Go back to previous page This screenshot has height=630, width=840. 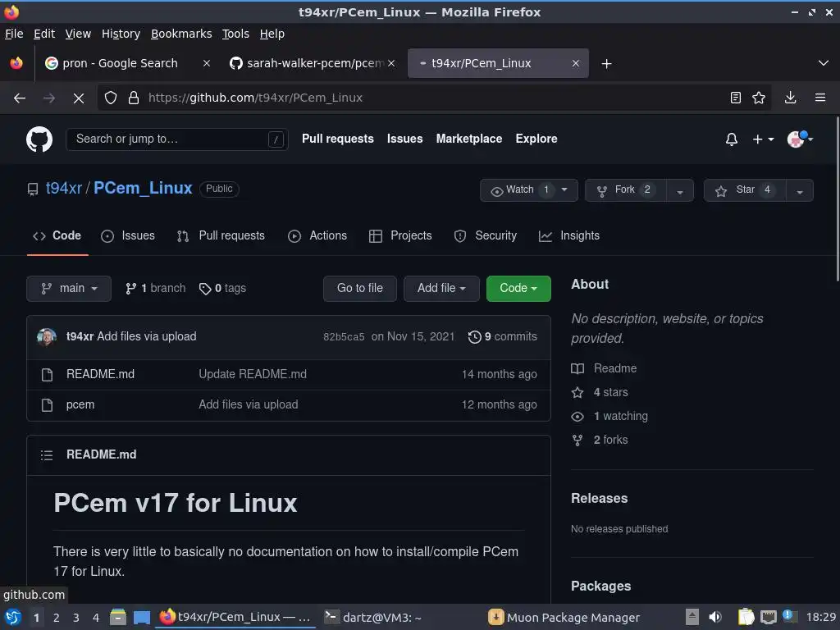point(20,98)
